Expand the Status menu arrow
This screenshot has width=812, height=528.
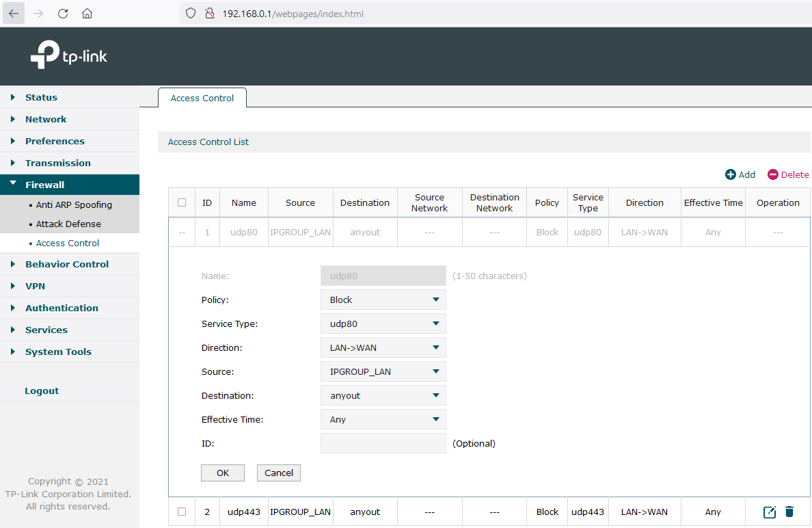pos(13,97)
